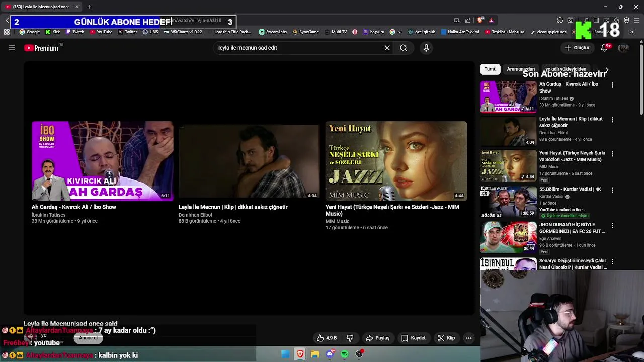The width and height of the screenshot is (644, 362).
Task: Open File Explorer in taskbar
Action: [x=315, y=354]
